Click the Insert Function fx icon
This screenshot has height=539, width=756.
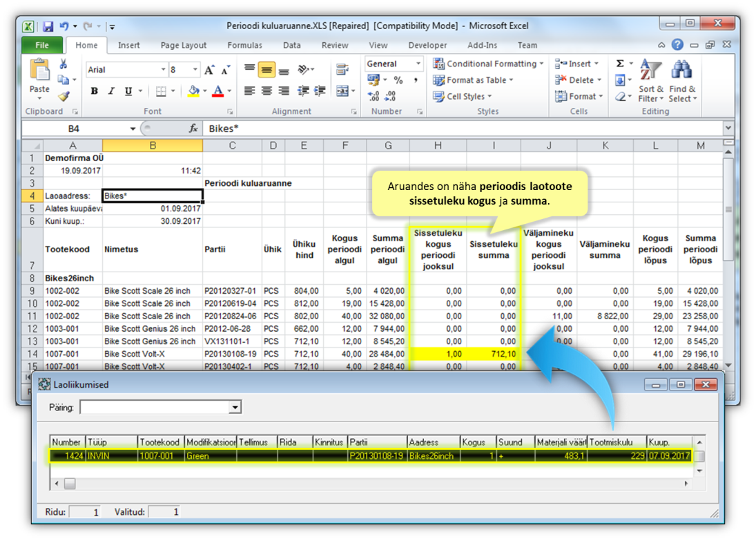coord(193,129)
